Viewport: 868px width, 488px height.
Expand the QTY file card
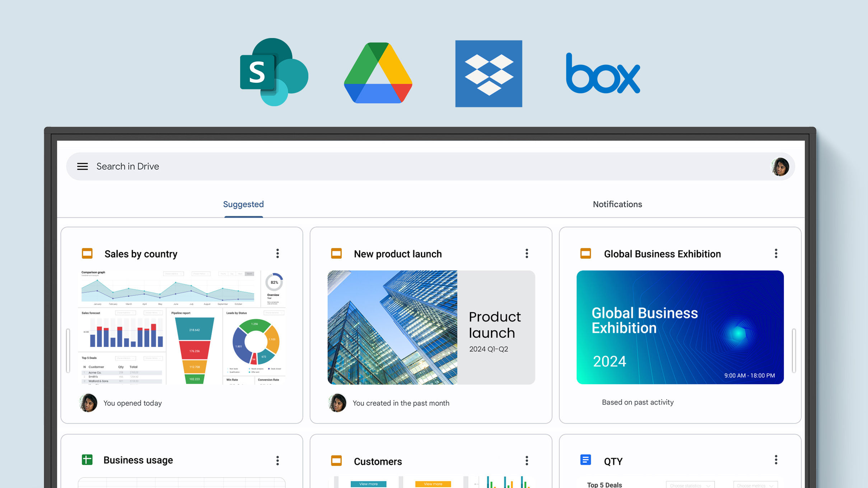(x=775, y=460)
